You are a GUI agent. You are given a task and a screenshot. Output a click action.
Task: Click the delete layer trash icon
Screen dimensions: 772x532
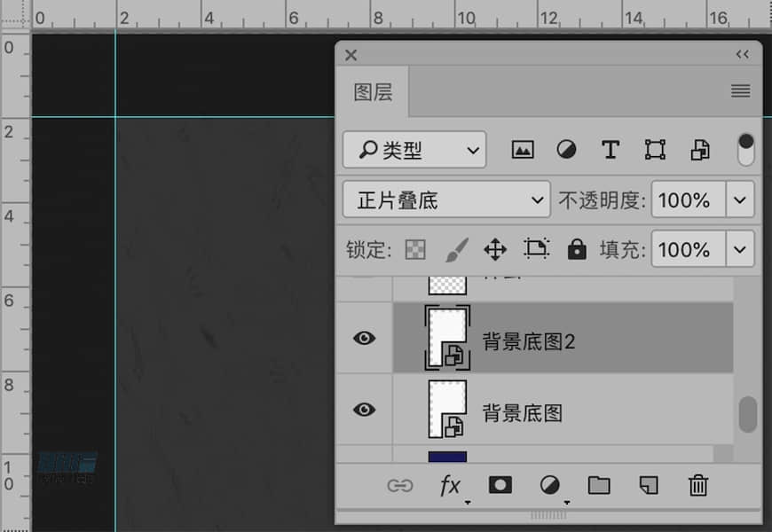[697, 485]
